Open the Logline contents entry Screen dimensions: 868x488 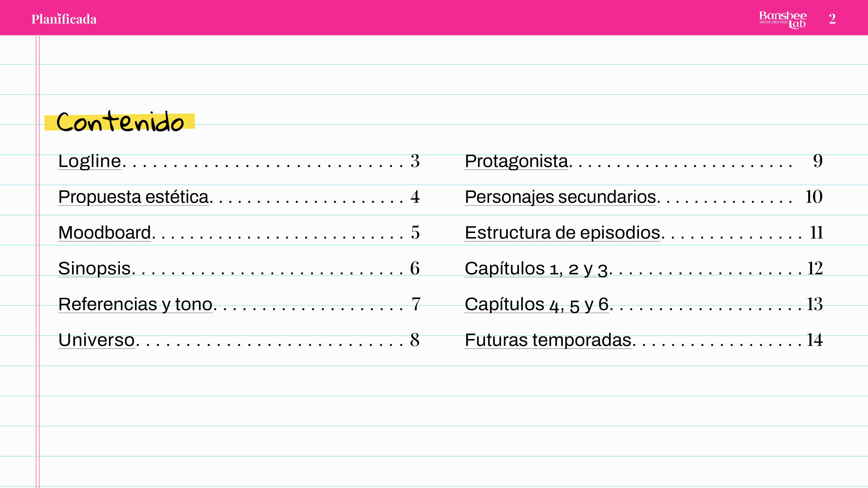click(x=90, y=161)
